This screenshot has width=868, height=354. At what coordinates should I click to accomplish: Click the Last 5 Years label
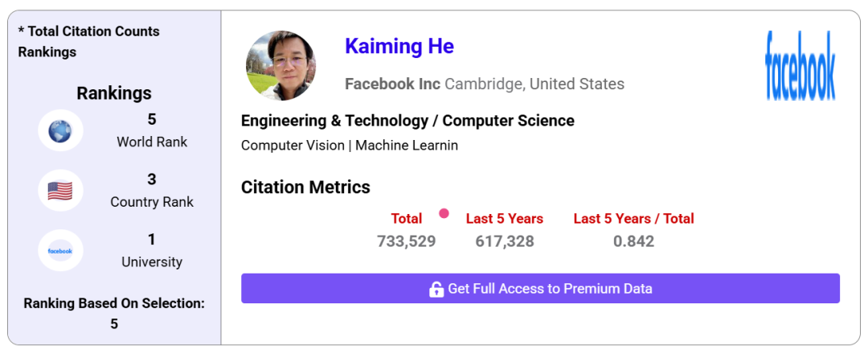504,218
